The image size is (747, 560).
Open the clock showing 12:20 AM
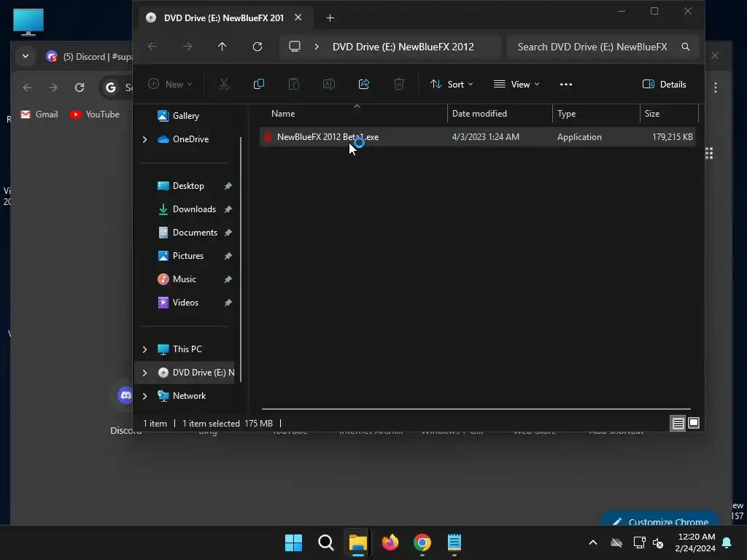pos(695,542)
